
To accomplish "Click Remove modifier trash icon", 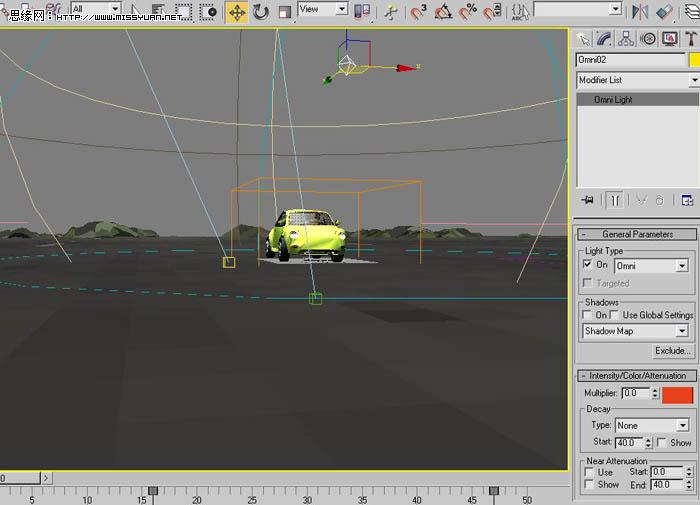I will (660, 200).
